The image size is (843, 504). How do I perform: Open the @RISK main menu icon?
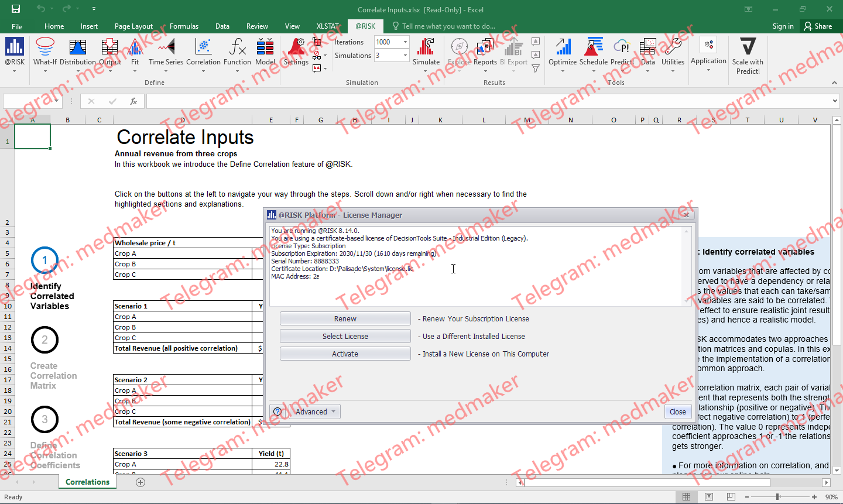click(15, 52)
